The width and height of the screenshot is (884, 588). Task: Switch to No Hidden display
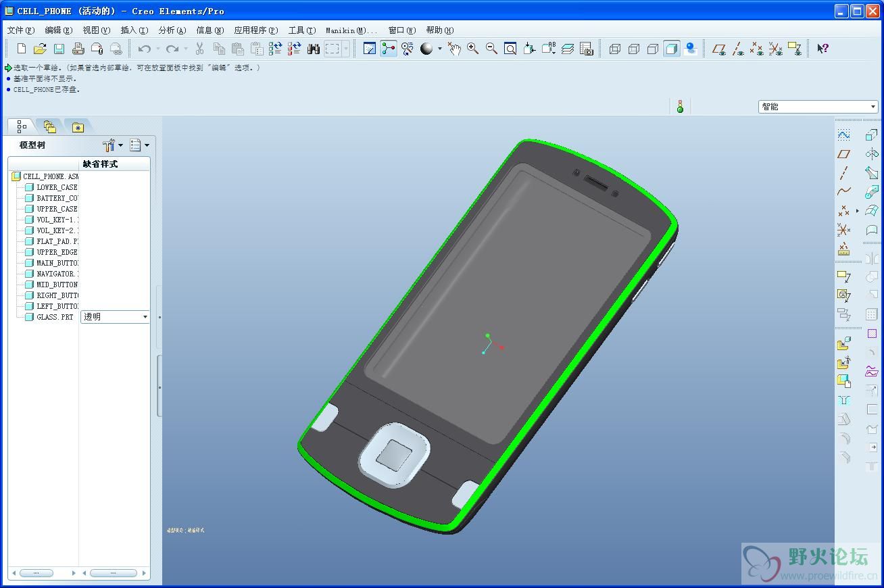coord(653,49)
